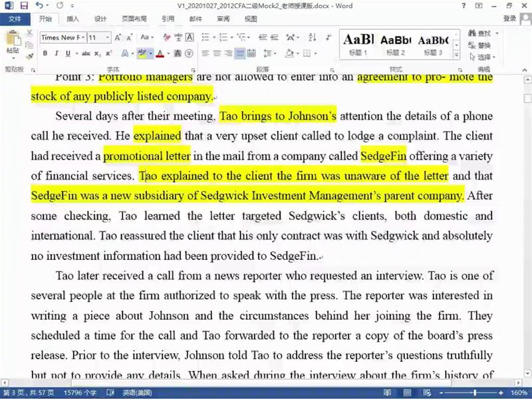The height and width of the screenshot is (399, 532).
Task: Toggle underline formatting
Action: click(68, 53)
